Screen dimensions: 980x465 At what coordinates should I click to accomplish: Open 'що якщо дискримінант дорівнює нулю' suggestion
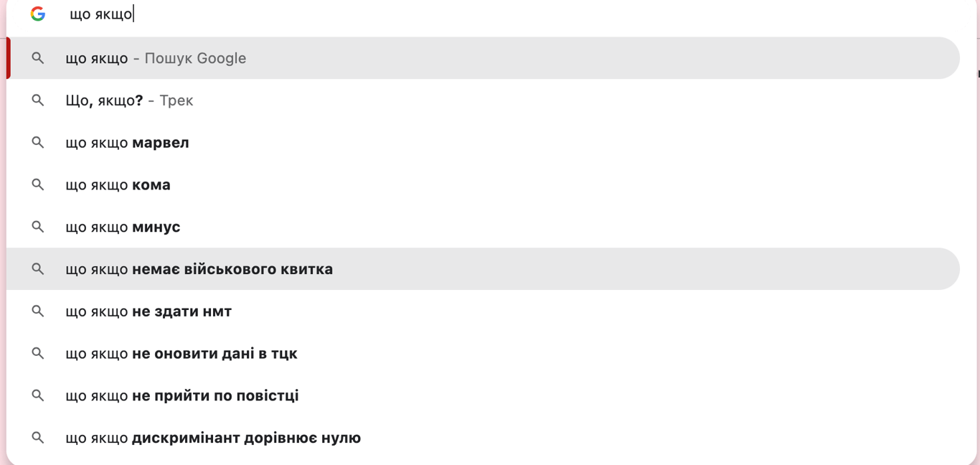(212, 438)
